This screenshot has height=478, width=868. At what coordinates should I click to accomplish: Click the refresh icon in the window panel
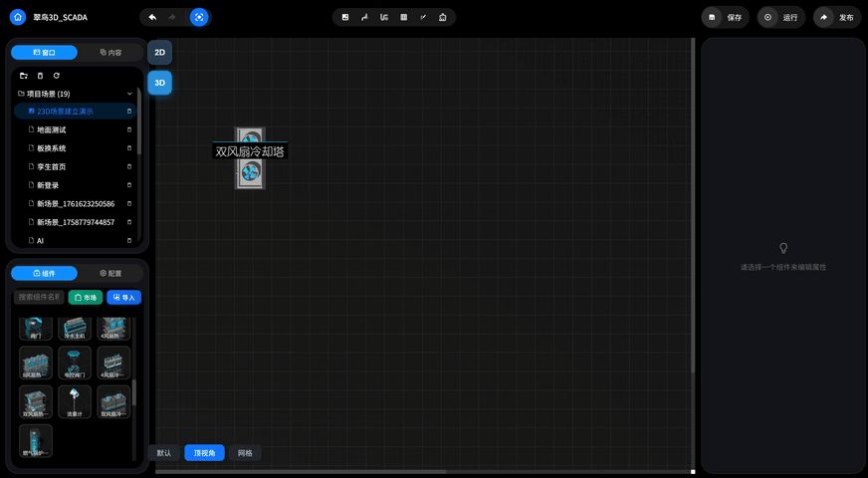pos(57,76)
